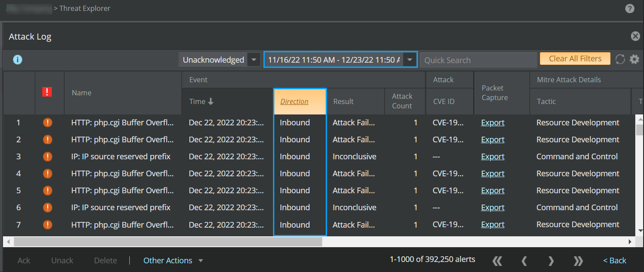Click the Attack Count column header
The image size is (644, 272).
click(402, 101)
